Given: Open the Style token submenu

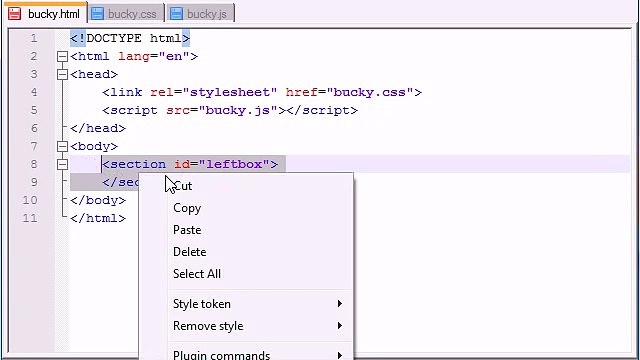Looking at the screenshot, I should click(246, 304).
